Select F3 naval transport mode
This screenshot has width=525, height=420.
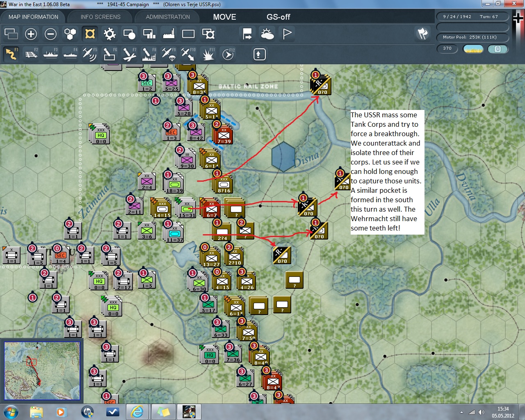tap(50, 54)
